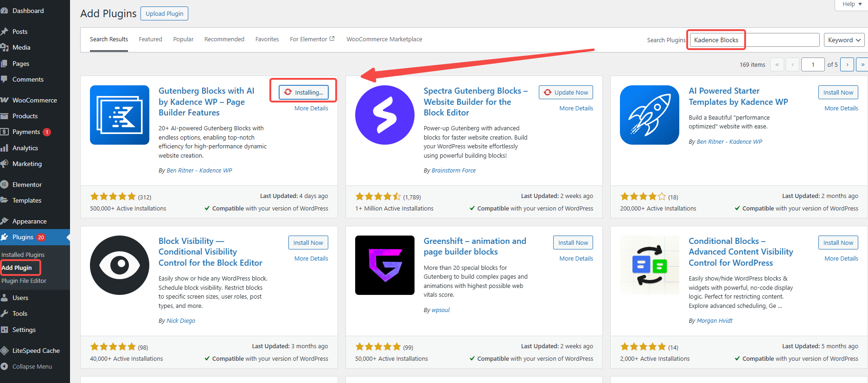This screenshot has width=868, height=383.
Task: Open More Details for Block Visibility
Action: (x=311, y=259)
